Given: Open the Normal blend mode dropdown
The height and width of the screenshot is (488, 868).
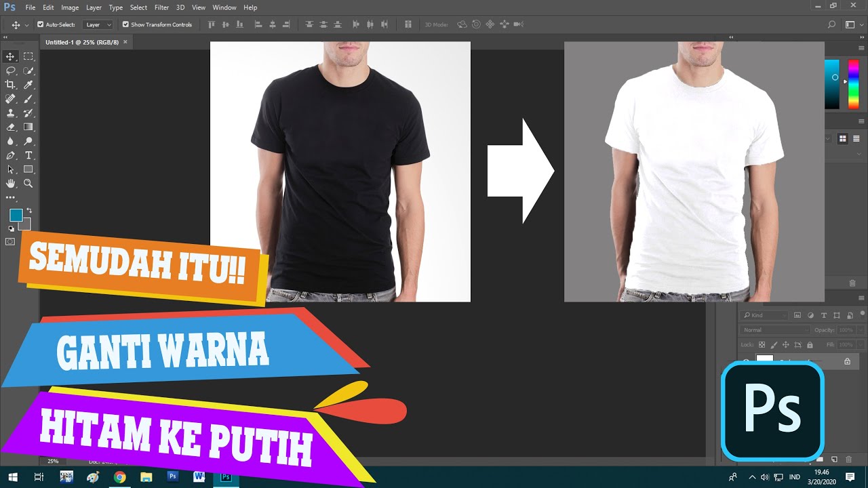Looking at the screenshot, I should (775, 330).
